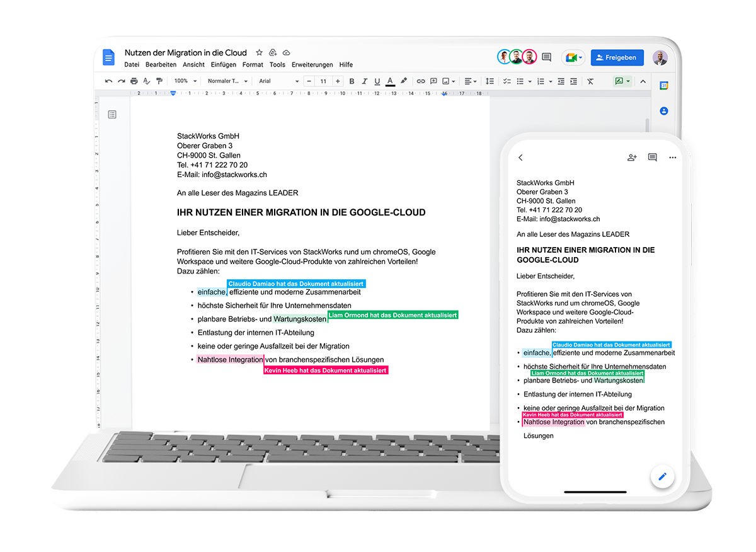Open comments in the phone app

coord(652,158)
